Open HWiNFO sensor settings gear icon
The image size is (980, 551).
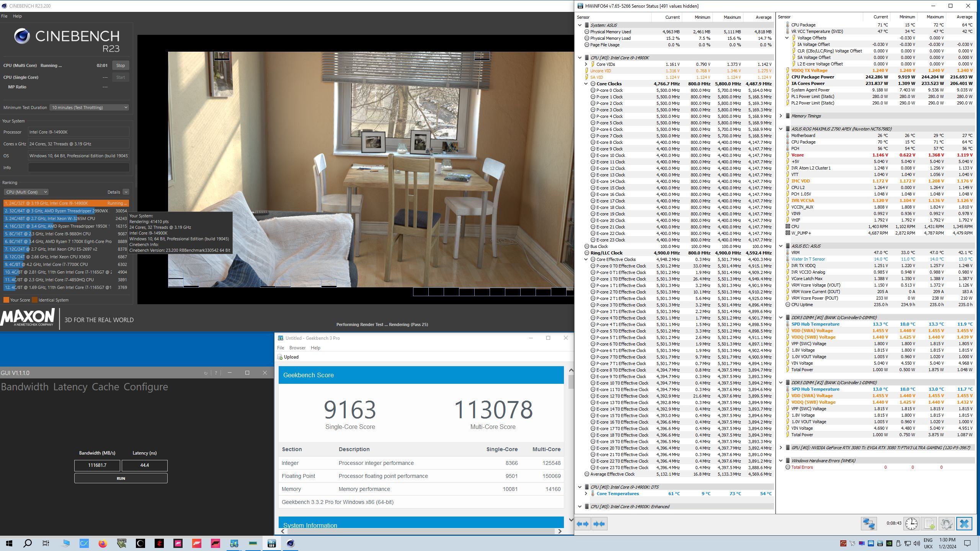[x=946, y=523]
